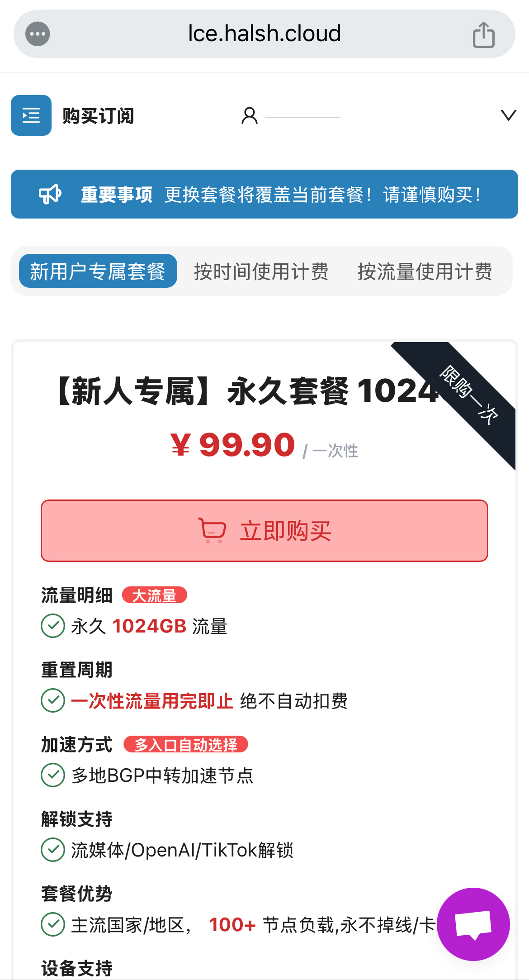Open the blue sidebar menu icon
Image resolution: width=529 pixels, height=980 pixels.
[x=31, y=115]
